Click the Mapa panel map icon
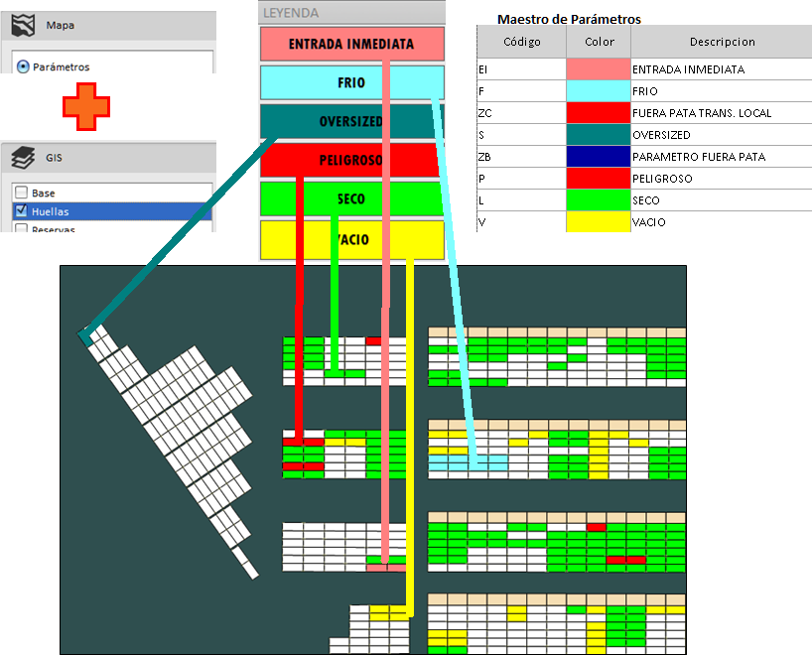The image size is (812, 655). [x=22, y=25]
